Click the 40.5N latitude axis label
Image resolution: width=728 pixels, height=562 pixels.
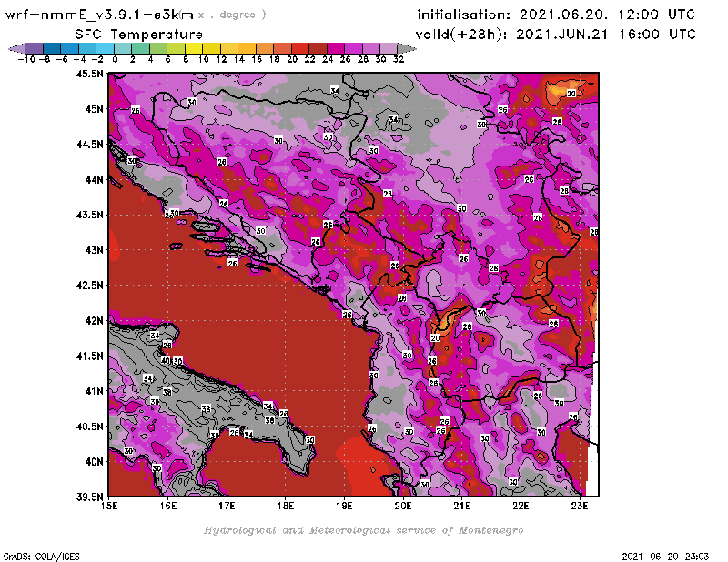click(89, 427)
